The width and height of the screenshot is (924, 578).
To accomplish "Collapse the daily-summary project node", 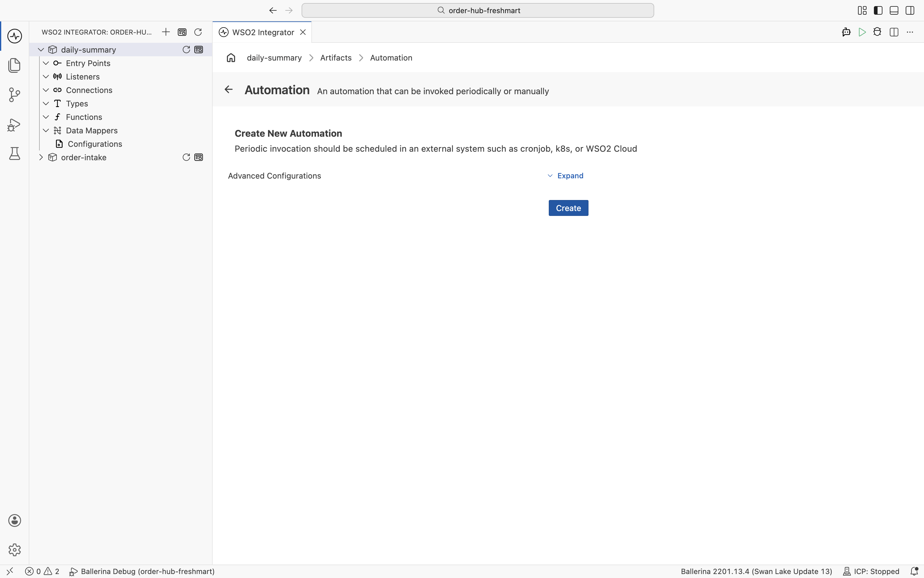I will (x=41, y=50).
